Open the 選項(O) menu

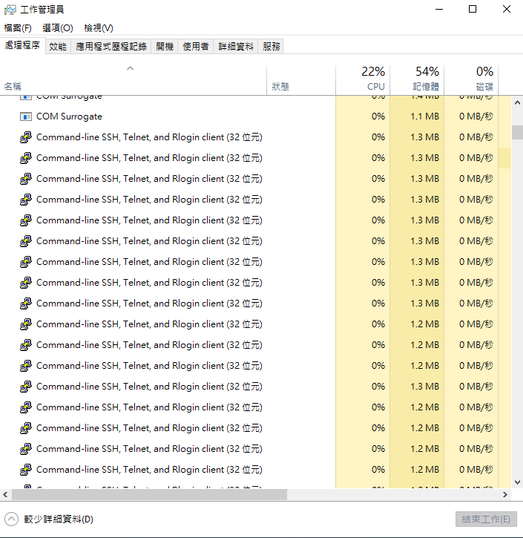[58, 28]
